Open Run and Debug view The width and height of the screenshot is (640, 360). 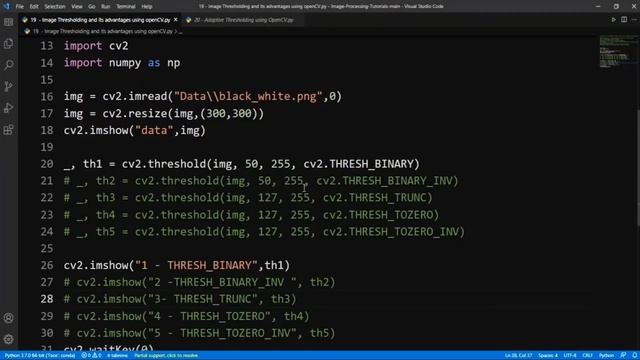9,108
